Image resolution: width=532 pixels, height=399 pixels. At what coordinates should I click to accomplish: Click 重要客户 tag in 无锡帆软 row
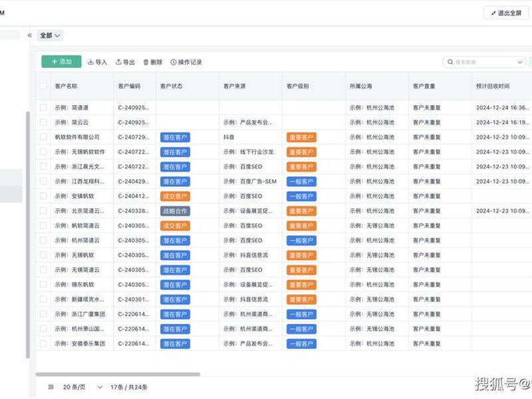coord(302,255)
